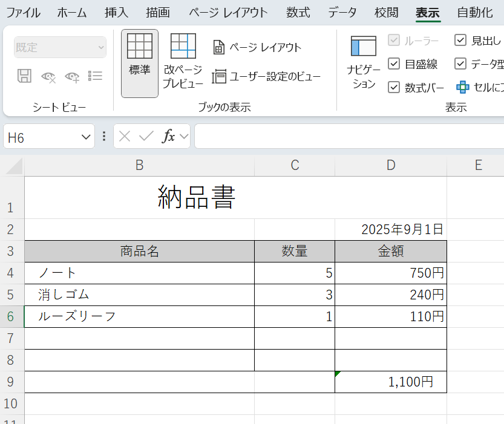The height and width of the screenshot is (424, 504).
Task: Click the three-dot handle beside Name Box
Action: point(104,136)
